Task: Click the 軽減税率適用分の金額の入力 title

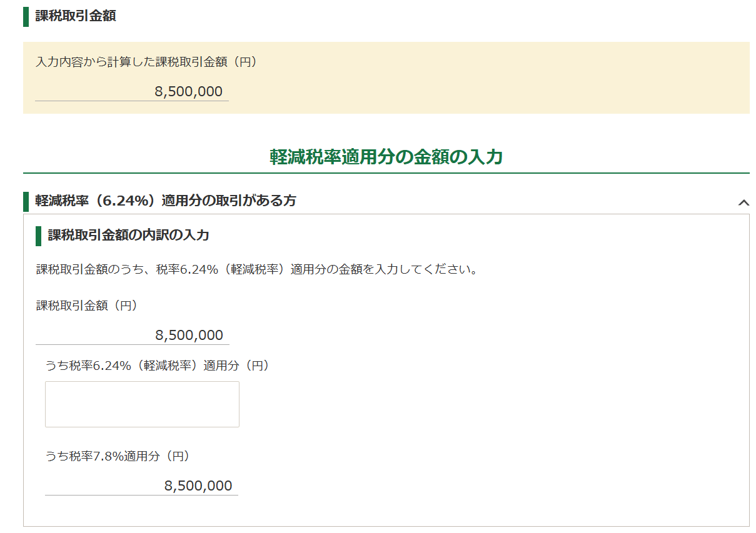Action: tap(386, 157)
